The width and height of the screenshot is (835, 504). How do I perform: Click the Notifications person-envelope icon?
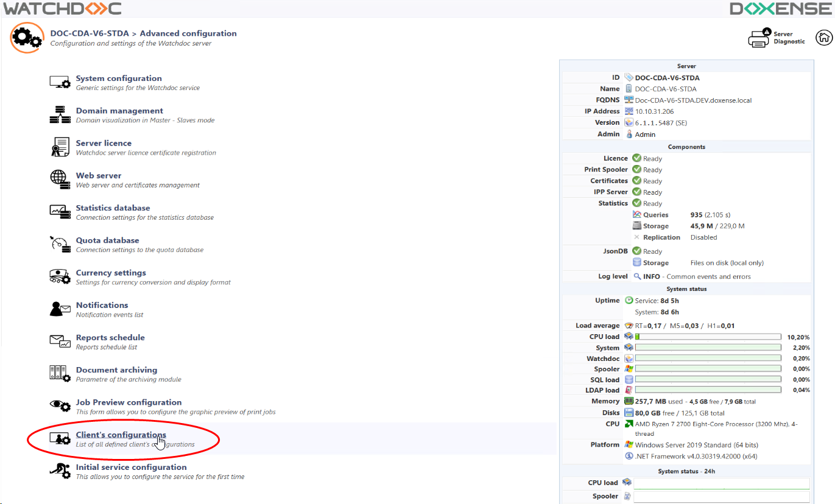60,309
